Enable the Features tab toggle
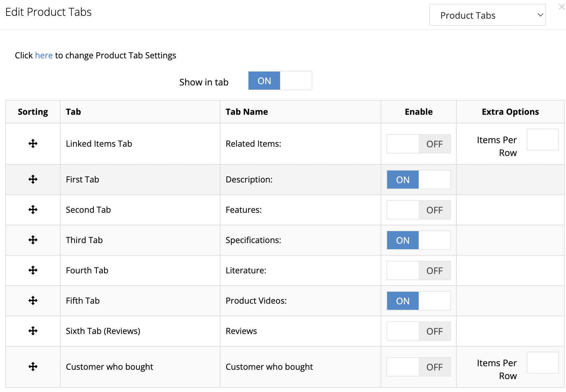 tap(418, 210)
